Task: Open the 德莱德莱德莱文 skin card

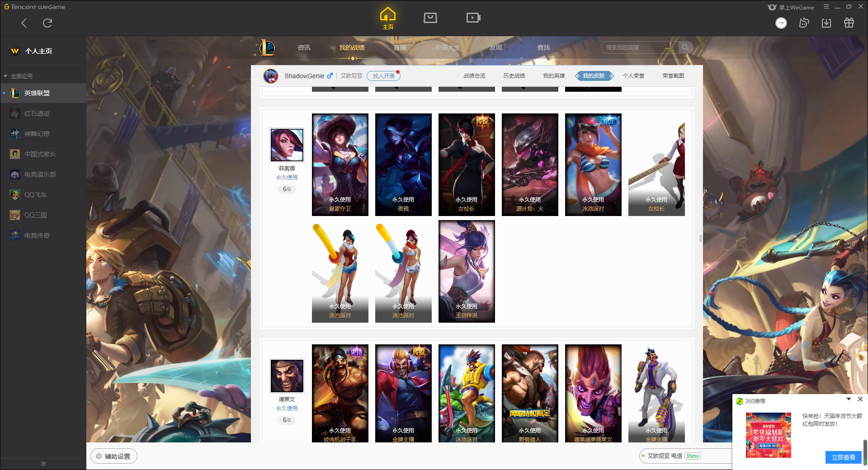Action: (593, 393)
